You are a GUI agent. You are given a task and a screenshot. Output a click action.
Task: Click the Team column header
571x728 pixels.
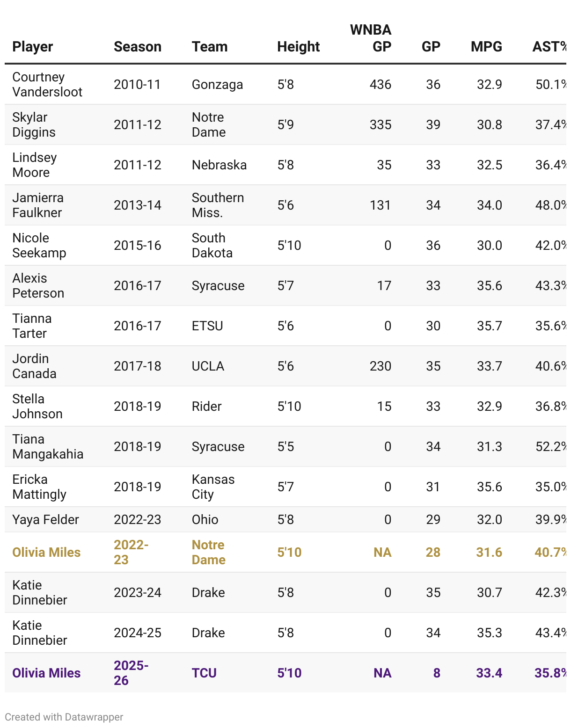coord(209,47)
